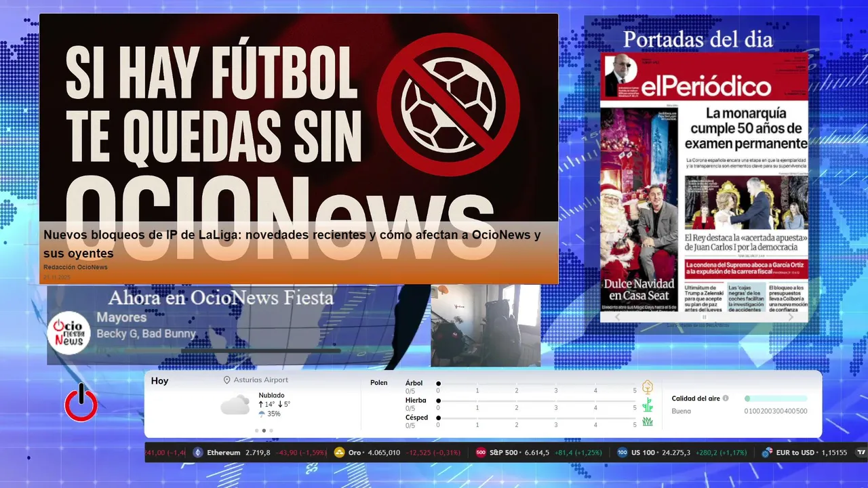Click the Calidad del aire info icon

pos(726,399)
